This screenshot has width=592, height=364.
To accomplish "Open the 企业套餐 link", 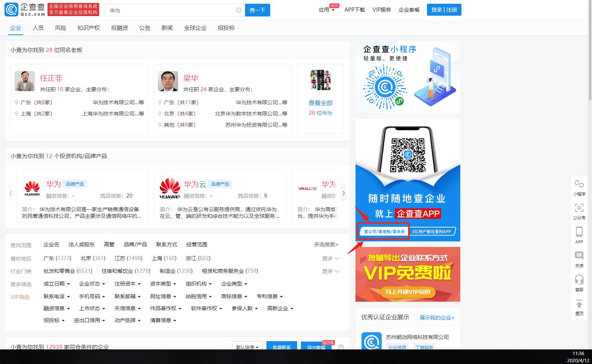I will pos(409,10).
